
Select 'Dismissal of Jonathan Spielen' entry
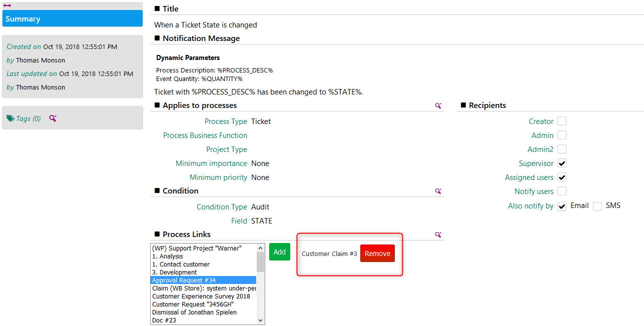tap(204, 312)
